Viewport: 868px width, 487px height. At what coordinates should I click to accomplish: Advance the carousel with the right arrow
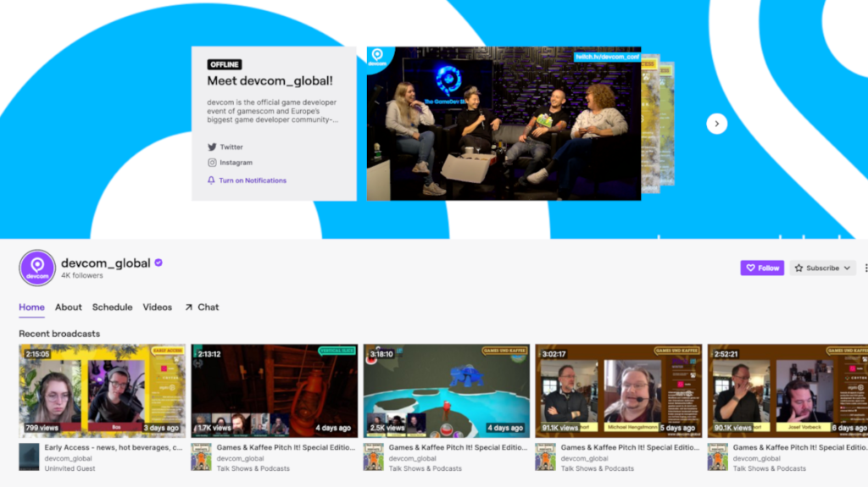coord(717,124)
